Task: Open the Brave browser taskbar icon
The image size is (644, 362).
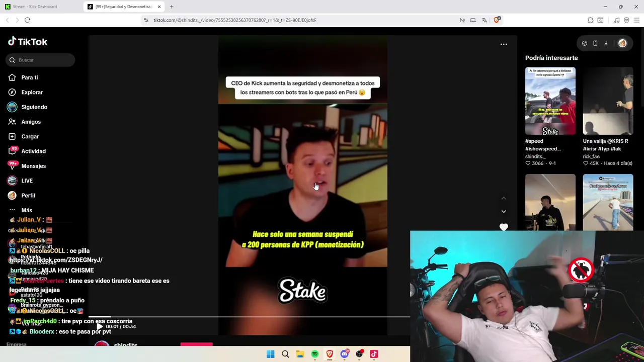Action: click(x=330, y=354)
